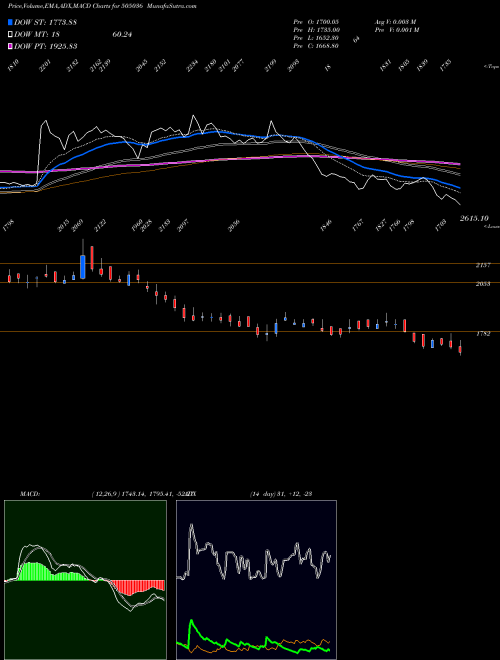Click the 'Pre H: 1735.00' high value
This screenshot has height=660, width=500.
point(317,30)
